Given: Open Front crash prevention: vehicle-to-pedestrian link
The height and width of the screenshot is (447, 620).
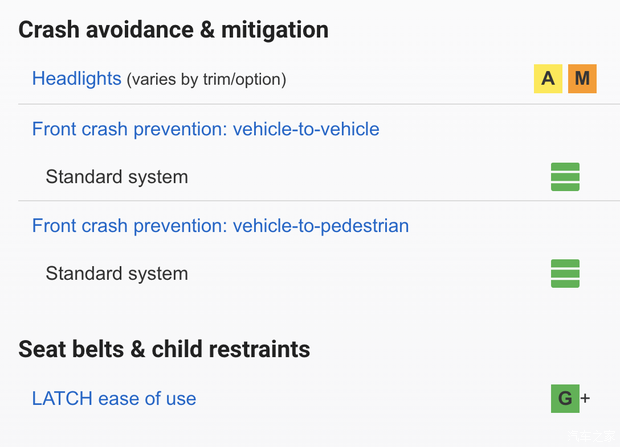Looking at the screenshot, I should 220,226.
